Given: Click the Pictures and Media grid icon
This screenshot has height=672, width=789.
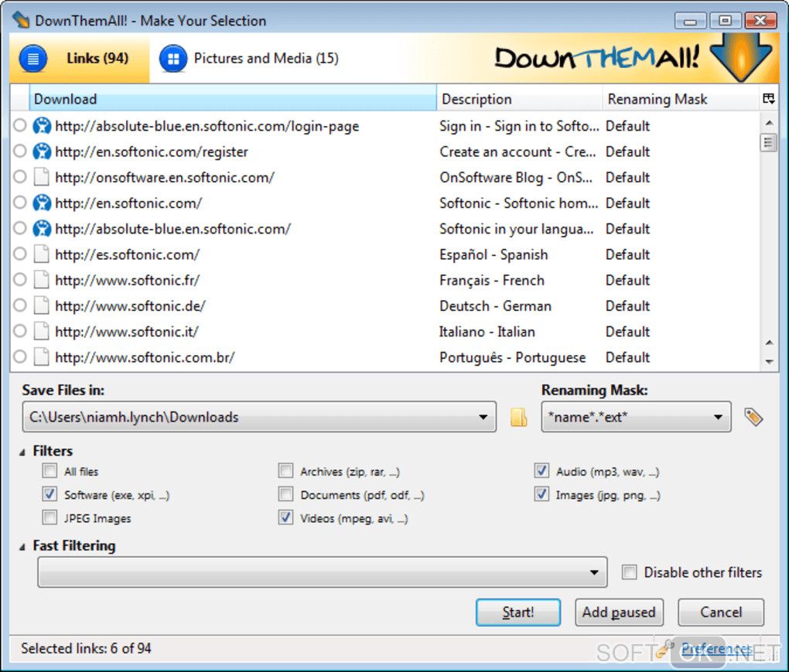Looking at the screenshot, I should pos(173,58).
